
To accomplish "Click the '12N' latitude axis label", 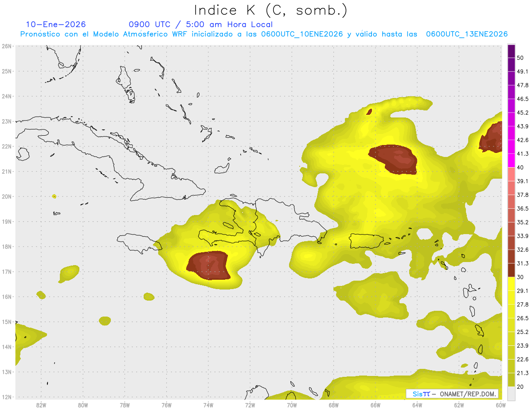I will tap(7, 397).
